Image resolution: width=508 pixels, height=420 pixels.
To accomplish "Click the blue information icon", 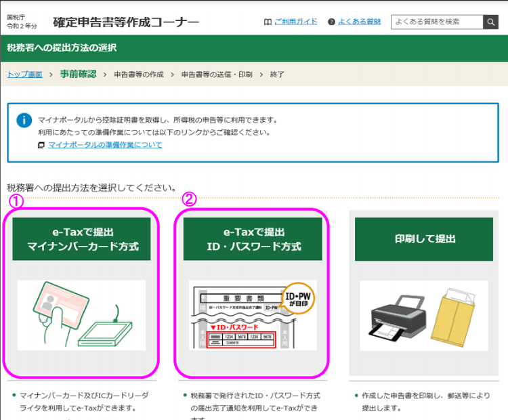I will (24, 121).
